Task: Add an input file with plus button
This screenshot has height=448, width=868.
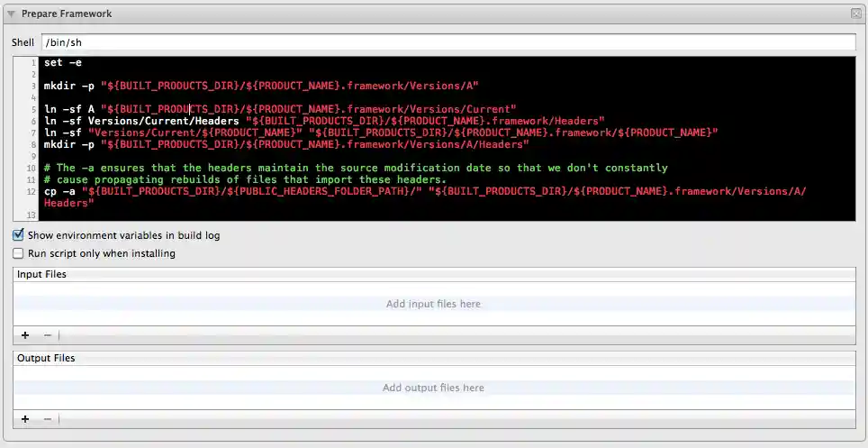Action: point(25,335)
